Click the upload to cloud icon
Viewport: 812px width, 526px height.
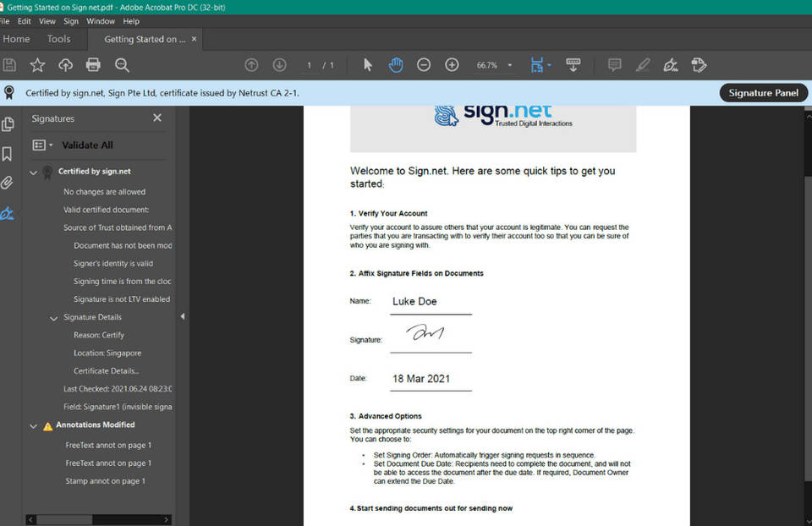[65, 65]
